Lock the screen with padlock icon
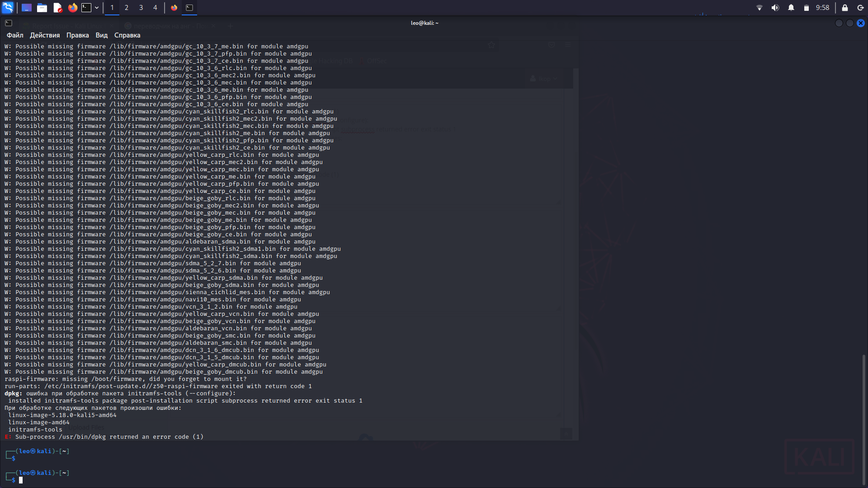Image resolution: width=868 pixels, height=488 pixels. tap(844, 8)
